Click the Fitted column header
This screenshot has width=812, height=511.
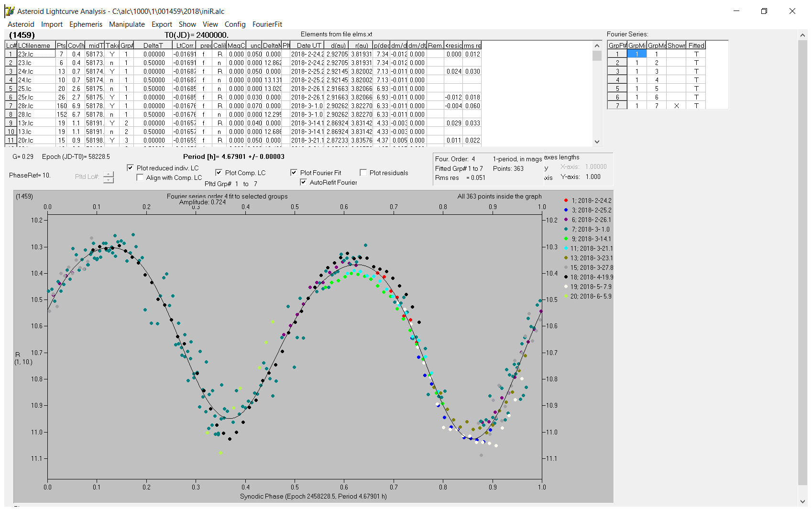tap(696, 45)
